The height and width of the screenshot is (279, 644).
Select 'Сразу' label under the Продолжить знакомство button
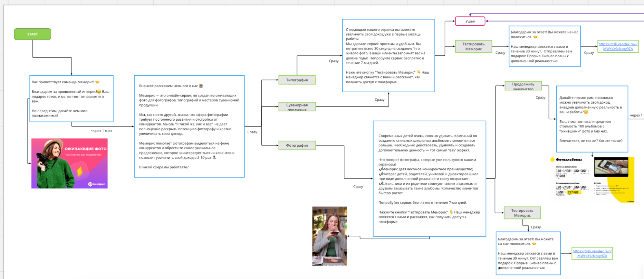coord(541,98)
